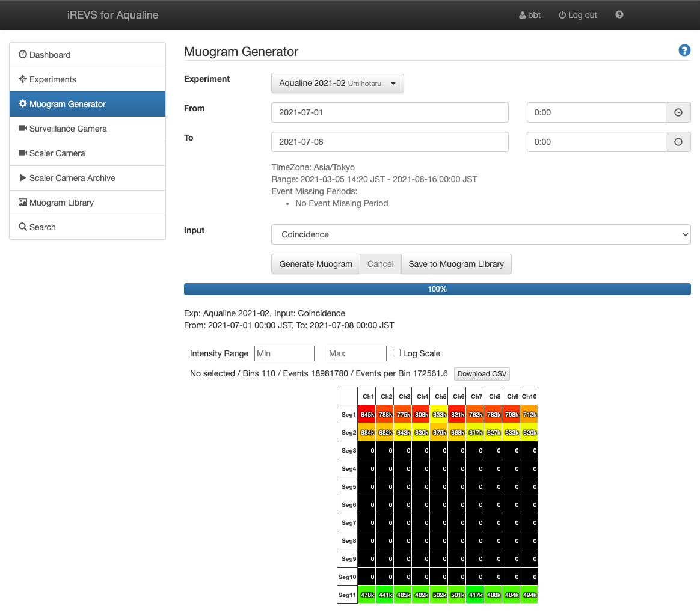Click the blue help icon beside Muogram Generator
Image resolution: width=700 pixels, height=612 pixels.
coord(684,50)
